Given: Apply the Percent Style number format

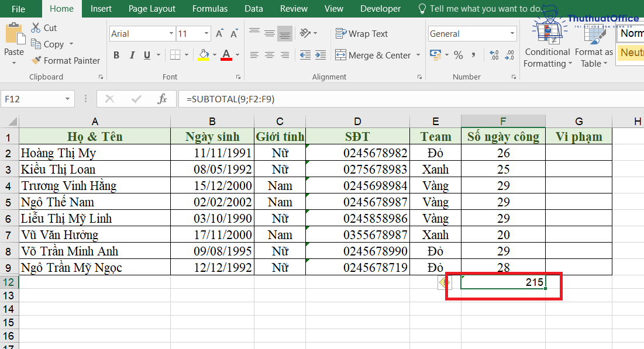Looking at the screenshot, I should point(459,54).
